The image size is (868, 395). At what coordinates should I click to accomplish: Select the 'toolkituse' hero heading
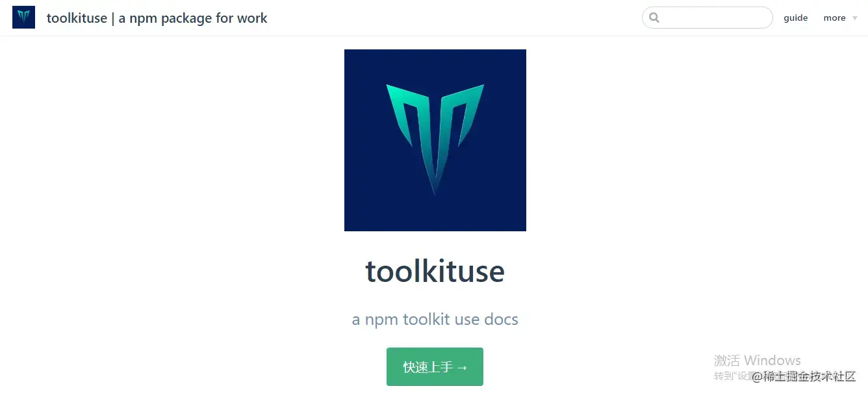click(435, 271)
